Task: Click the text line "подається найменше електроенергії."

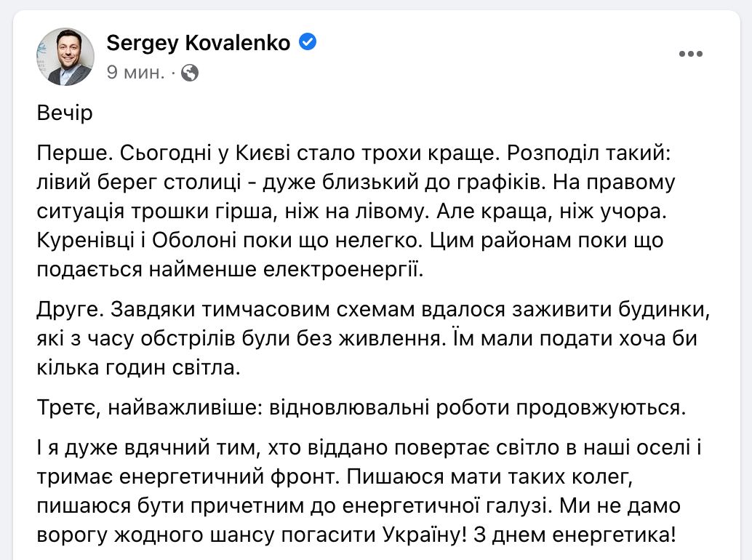Action: [x=228, y=269]
